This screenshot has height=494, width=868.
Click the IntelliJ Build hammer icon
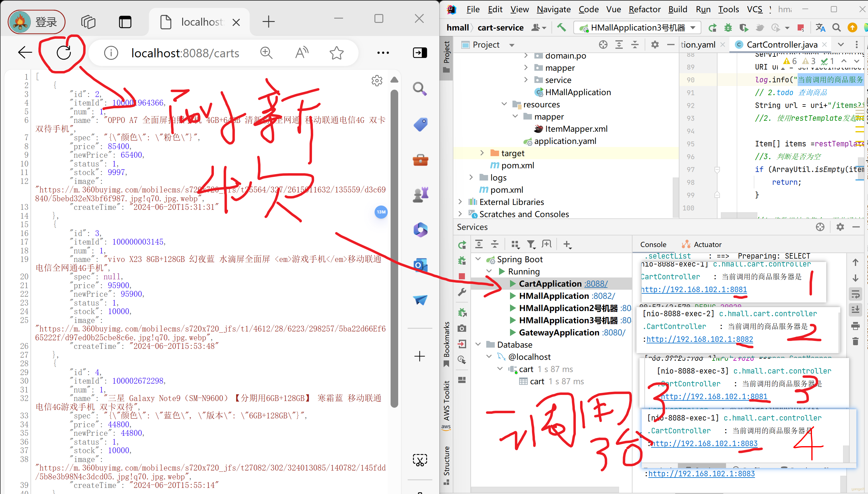click(562, 27)
